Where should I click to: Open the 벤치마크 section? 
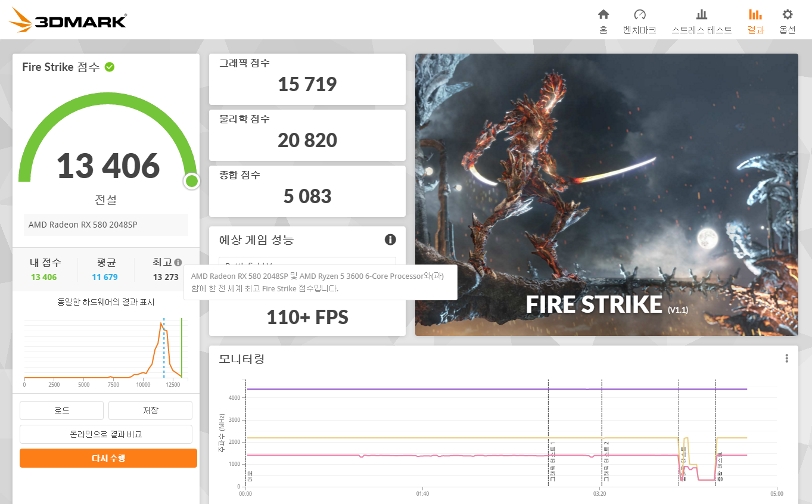[x=639, y=20]
